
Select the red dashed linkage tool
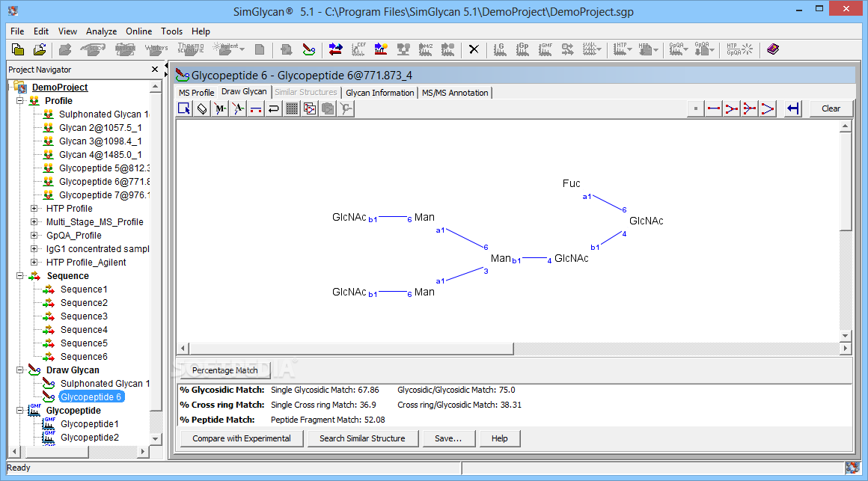256,108
